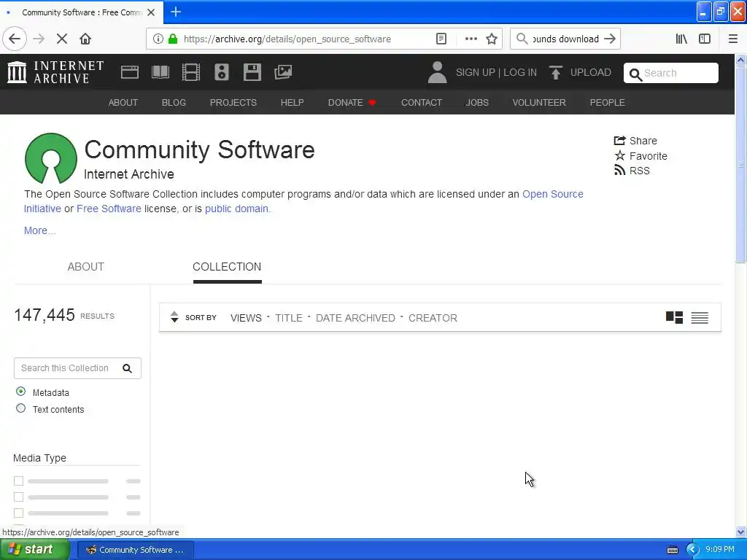This screenshot has width=747, height=560.
Task: Open the Firefox library icon
Action: pyautogui.click(x=681, y=39)
